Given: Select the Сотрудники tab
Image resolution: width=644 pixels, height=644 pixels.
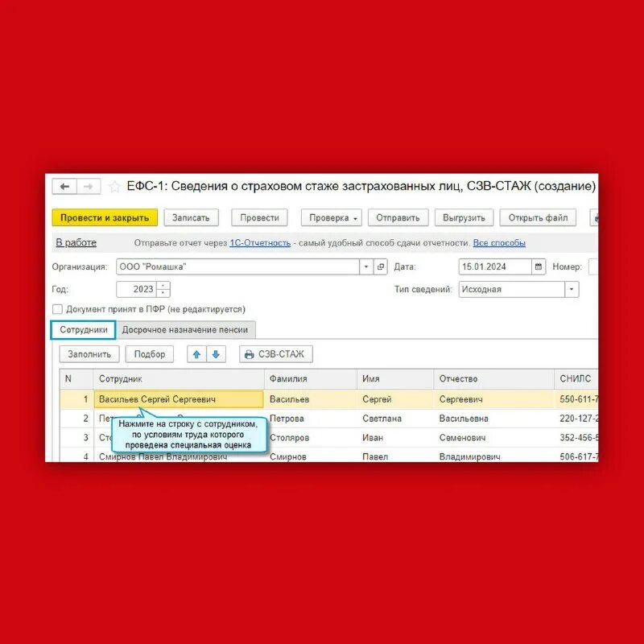Looking at the screenshot, I should [85, 329].
